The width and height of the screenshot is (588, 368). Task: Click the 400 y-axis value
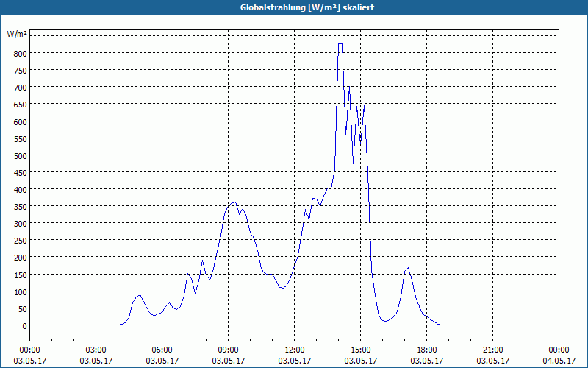21,190
